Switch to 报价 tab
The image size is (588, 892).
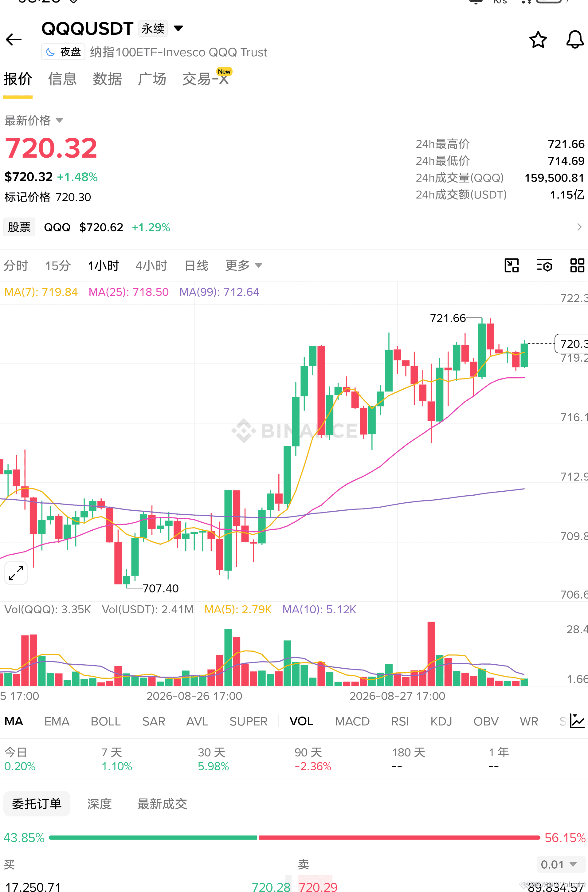18,79
